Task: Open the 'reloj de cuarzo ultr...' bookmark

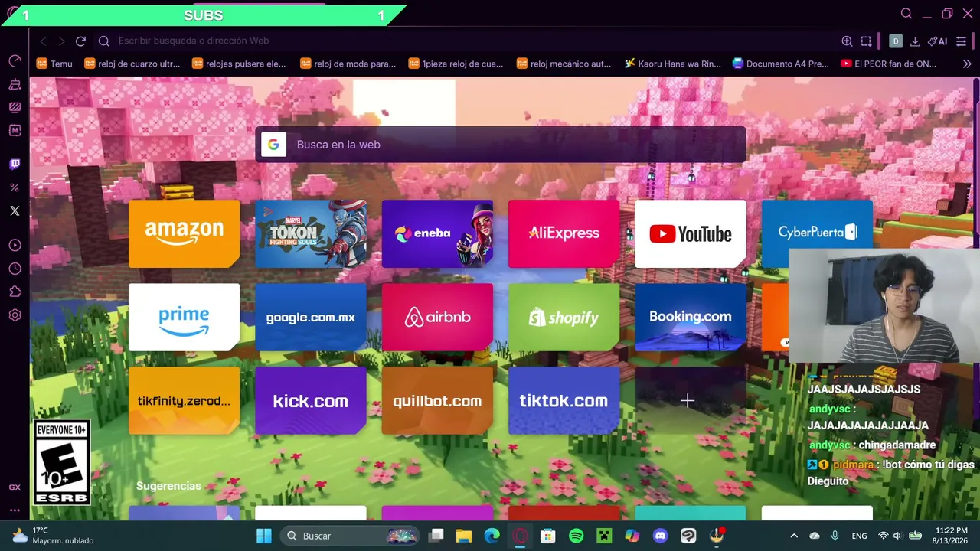Action: tap(132, 64)
